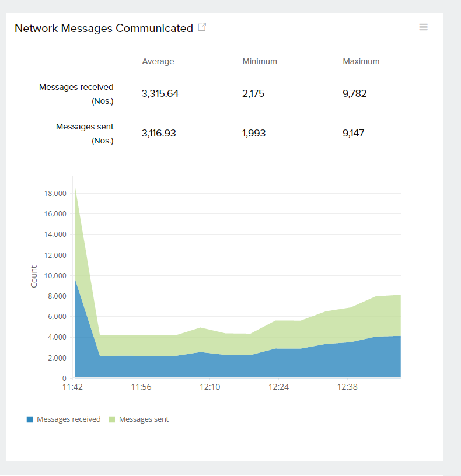Click the Messages received maximum value 9,782
Image resolution: width=461 pixels, height=476 pixels.
(355, 93)
